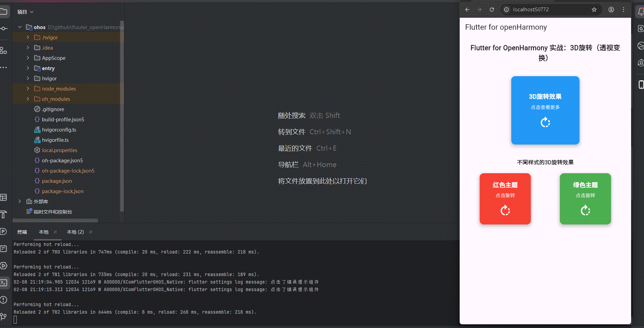This screenshot has width=644, height=328.
Task: Open the Git branch tool window icon
Action: (x=3, y=317)
